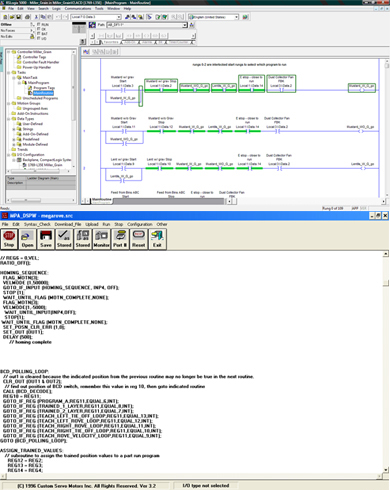
Task: Expand the Predefined data types node
Action: (x=14, y=139)
